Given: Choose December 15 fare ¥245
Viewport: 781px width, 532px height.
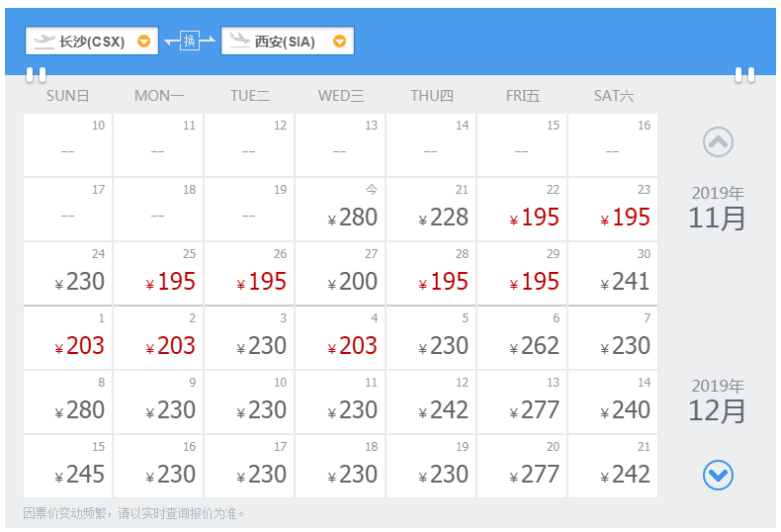Looking at the screenshot, I should 67,466.
